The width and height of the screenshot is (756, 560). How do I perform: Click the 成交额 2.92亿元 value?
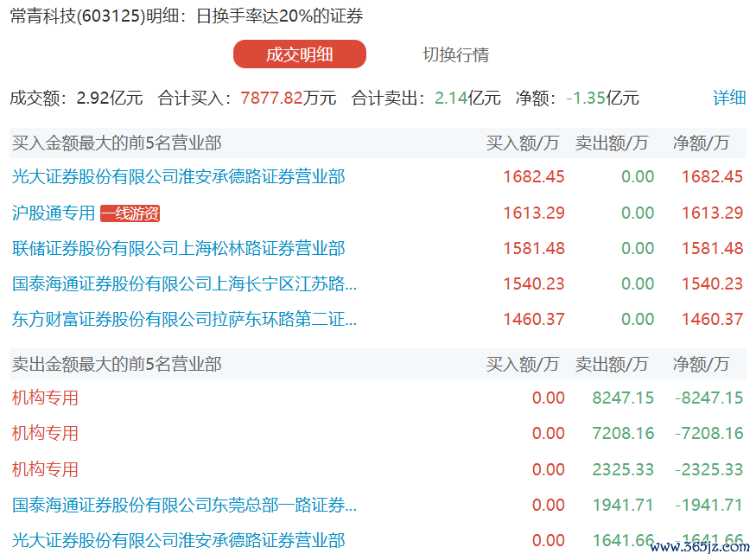[x=110, y=98]
